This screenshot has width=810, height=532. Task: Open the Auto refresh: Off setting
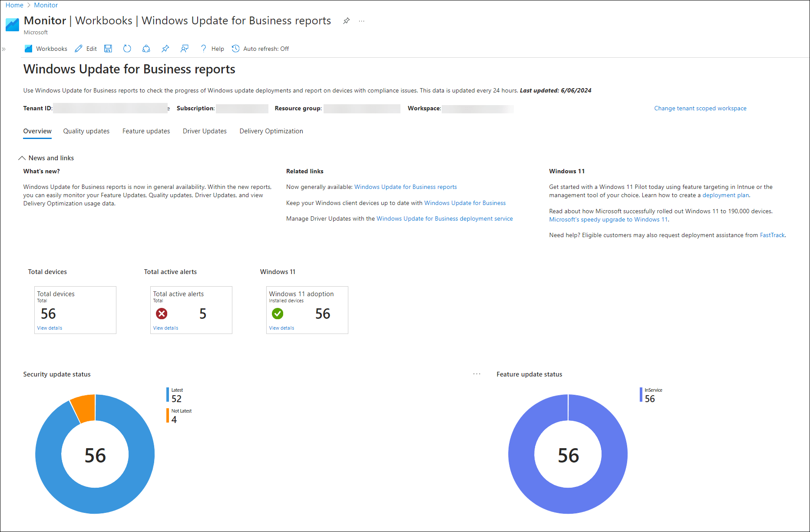[260, 49]
